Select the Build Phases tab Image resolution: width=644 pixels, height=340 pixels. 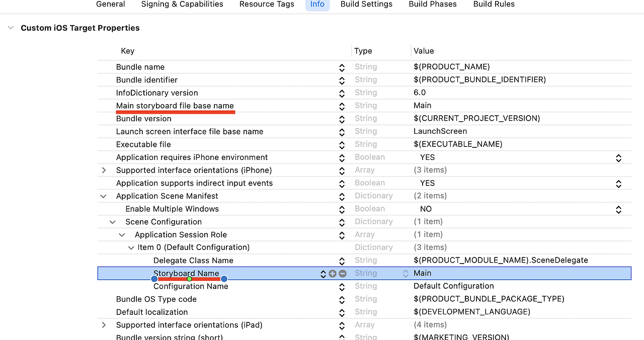point(433,5)
